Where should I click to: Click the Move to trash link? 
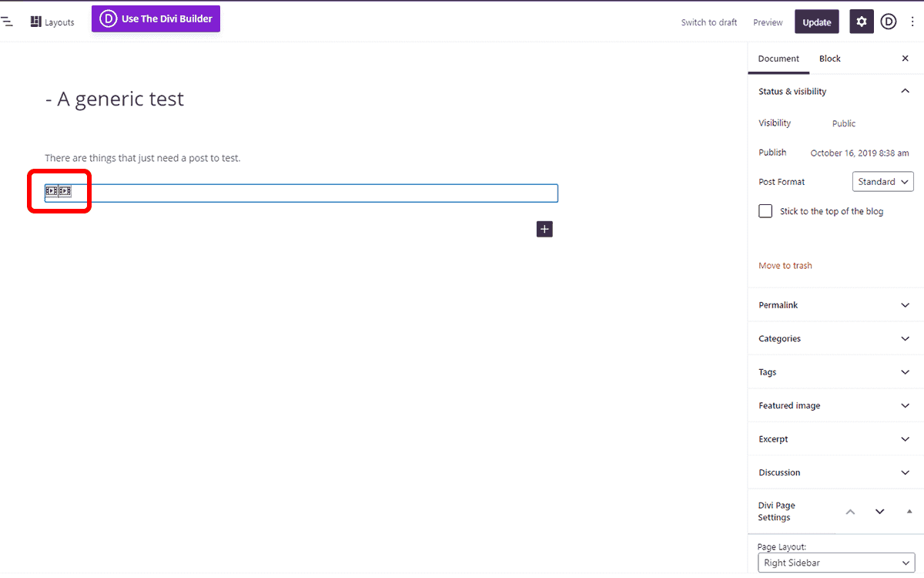tap(785, 266)
